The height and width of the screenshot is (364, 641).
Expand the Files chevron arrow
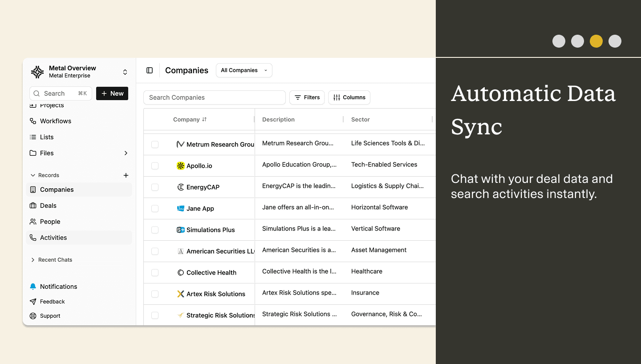(x=126, y=153)
